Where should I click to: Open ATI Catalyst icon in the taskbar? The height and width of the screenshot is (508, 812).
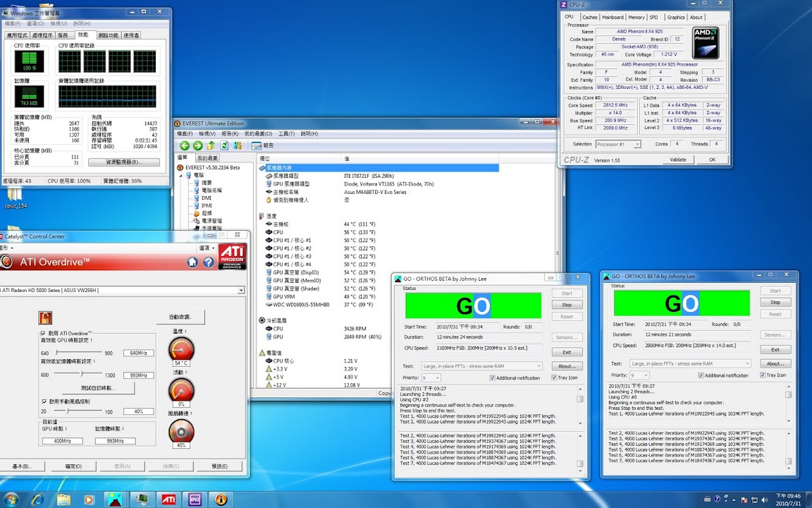coord(168,500)
